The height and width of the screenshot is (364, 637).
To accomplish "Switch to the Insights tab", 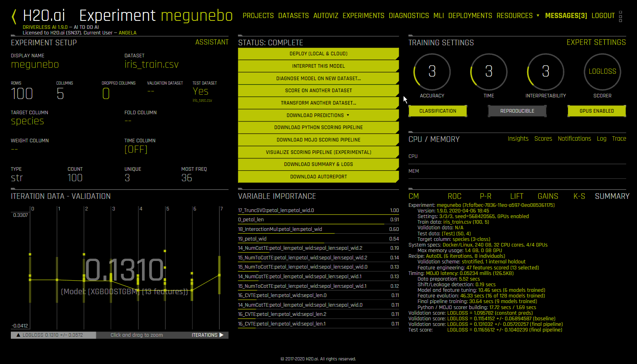I will pyautogui.click(x=518, y=139).
